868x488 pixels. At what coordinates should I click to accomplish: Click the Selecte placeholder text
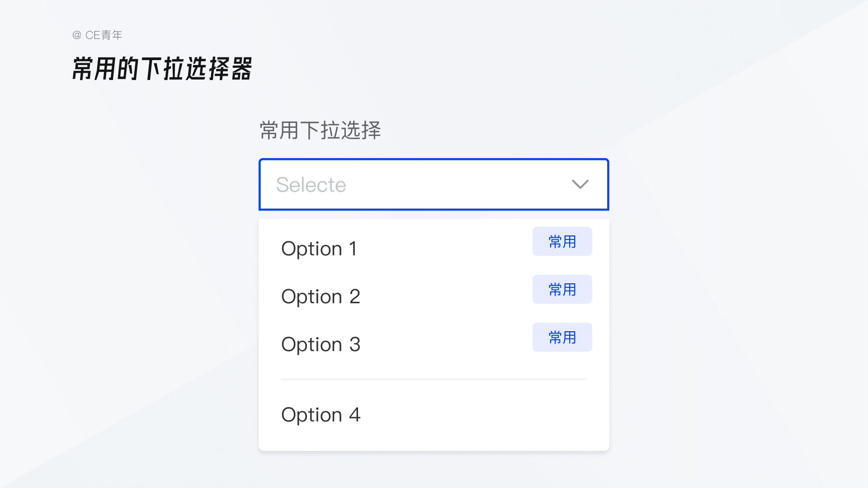click(x=311, y=185)
